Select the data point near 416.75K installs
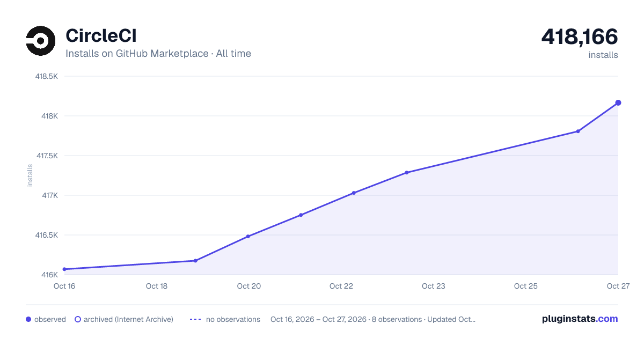Image resolution: width=644 pixels, height=338 pixels. point(301,215)
